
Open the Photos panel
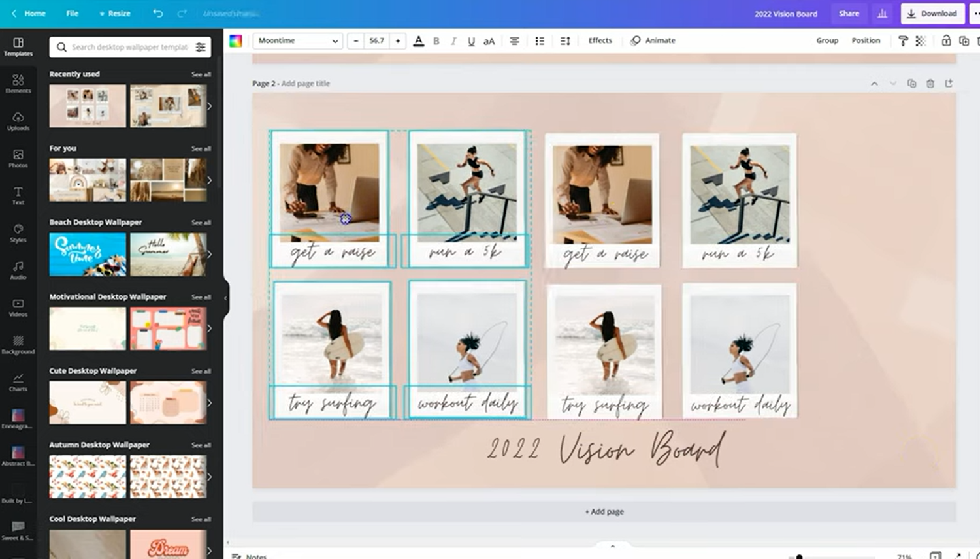pos(18,158)
